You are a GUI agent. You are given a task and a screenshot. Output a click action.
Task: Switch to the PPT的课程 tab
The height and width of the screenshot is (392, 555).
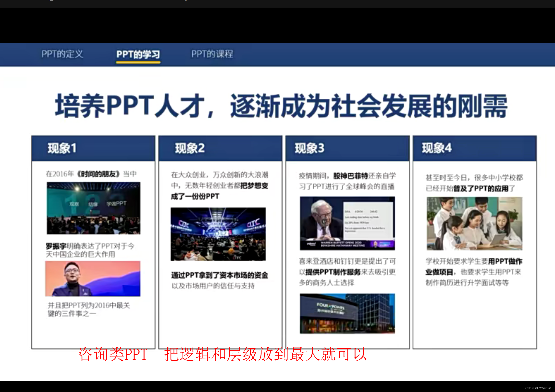coord(212,54)
